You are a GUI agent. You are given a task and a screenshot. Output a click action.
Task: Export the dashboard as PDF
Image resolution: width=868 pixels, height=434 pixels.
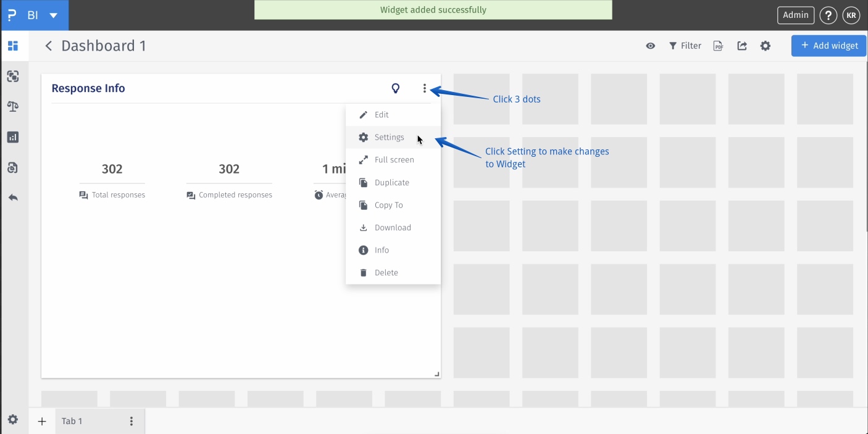pyautogui.click(x=718, y=46)
